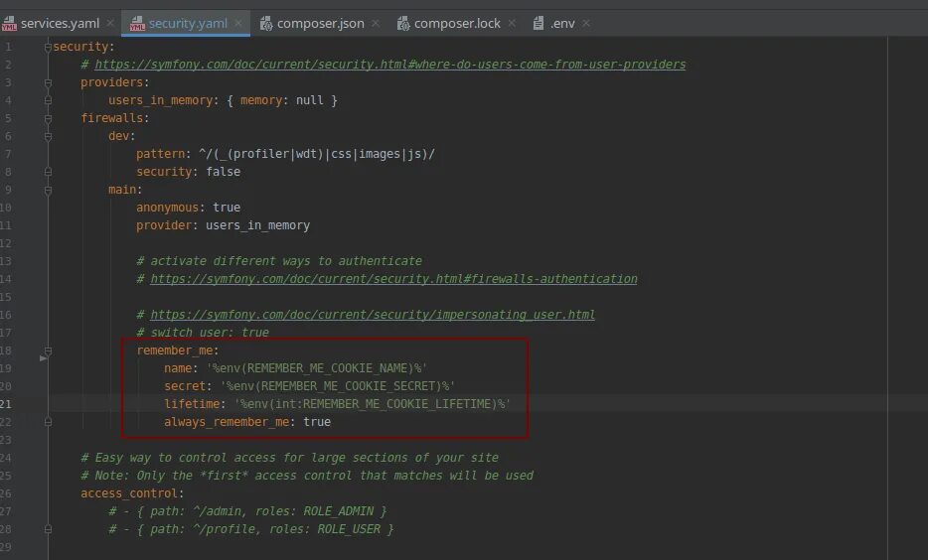Click the 'secret' key on line 20
This screenshot has height=560, width=928.
185,386
